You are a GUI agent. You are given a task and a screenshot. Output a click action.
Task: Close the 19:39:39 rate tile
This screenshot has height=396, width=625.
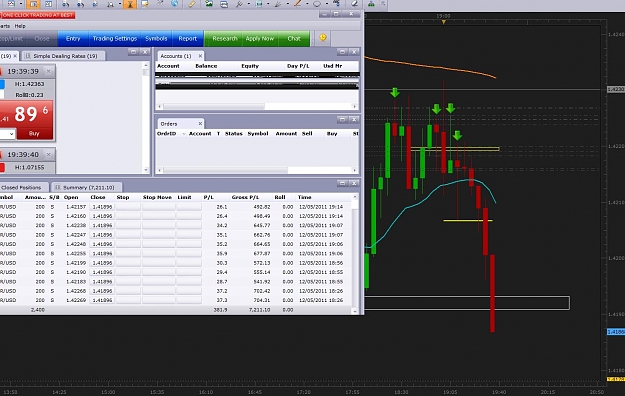(x=49, y=71)
